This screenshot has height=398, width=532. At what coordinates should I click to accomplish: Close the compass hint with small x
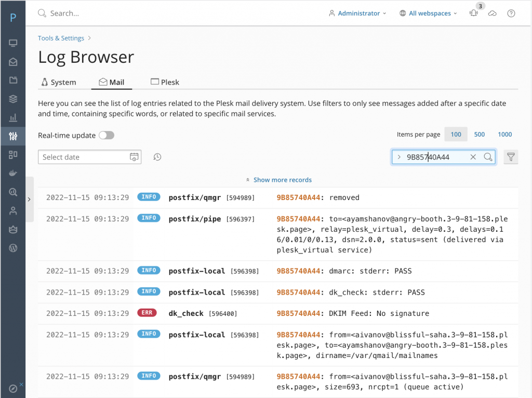21,384
